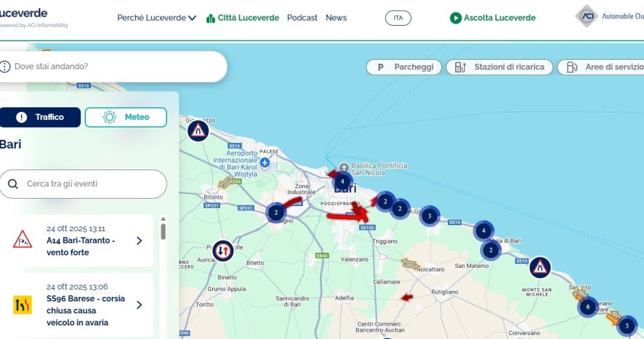Click the airport icon at Bari-Karol Wojtyla

[x=265, y=163]
